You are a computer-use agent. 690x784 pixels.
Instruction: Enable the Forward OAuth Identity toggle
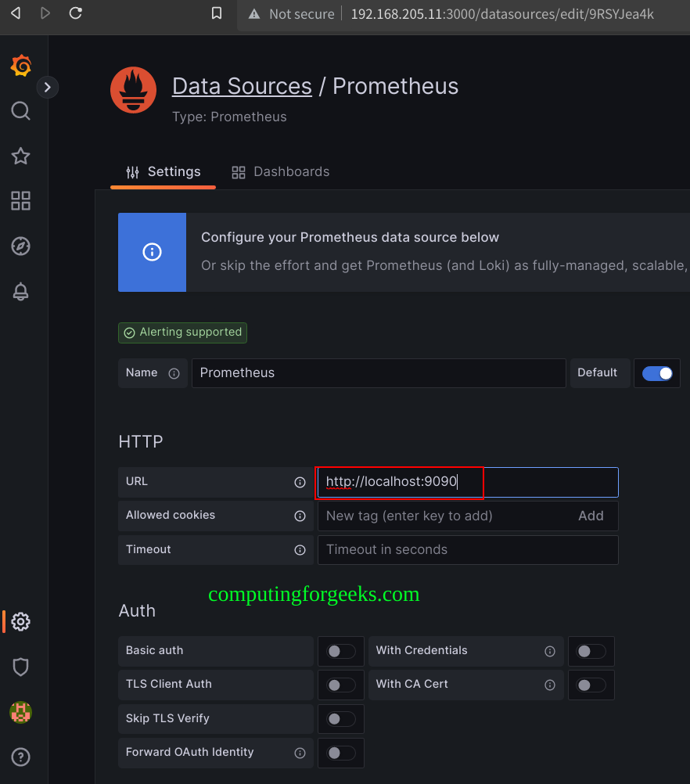[341, 753]
